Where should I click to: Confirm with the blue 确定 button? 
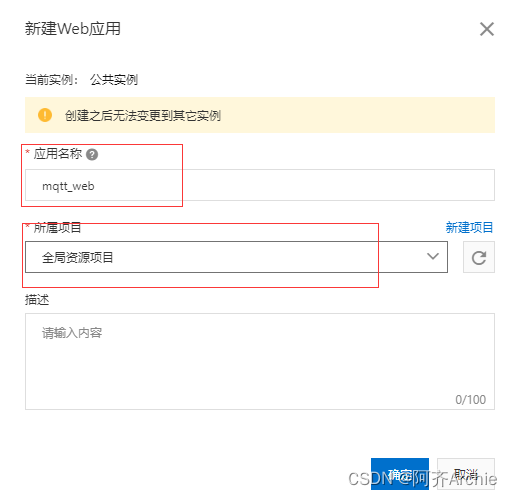pos(400,474)
